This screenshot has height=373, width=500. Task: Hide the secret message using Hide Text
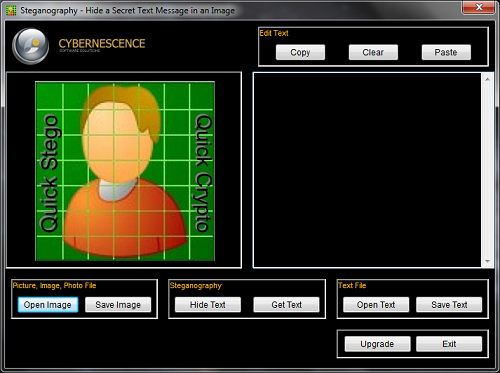(208, 305)
